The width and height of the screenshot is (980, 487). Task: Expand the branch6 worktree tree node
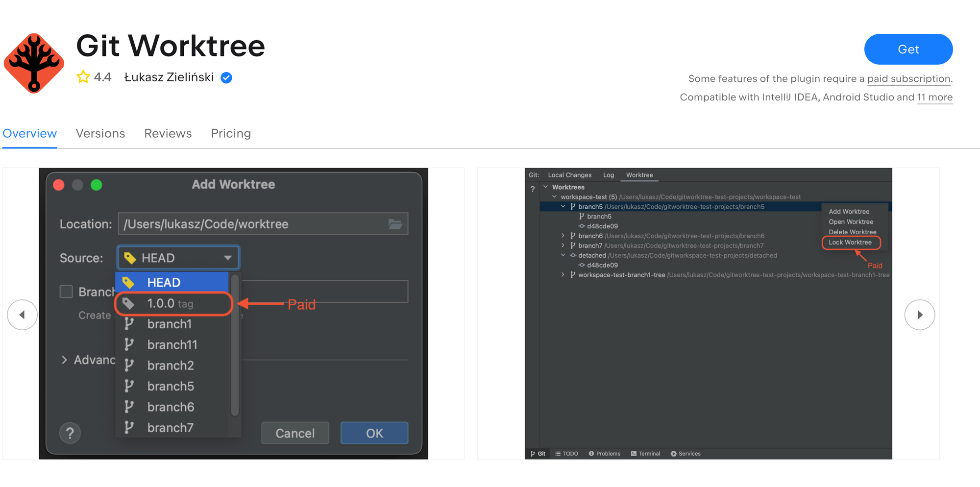tap(563, 236)
